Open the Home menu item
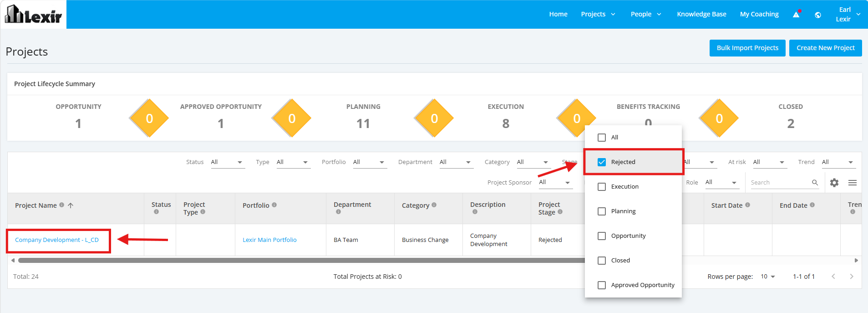The height and width of the screenshot is (313, 868). point(558,14)
